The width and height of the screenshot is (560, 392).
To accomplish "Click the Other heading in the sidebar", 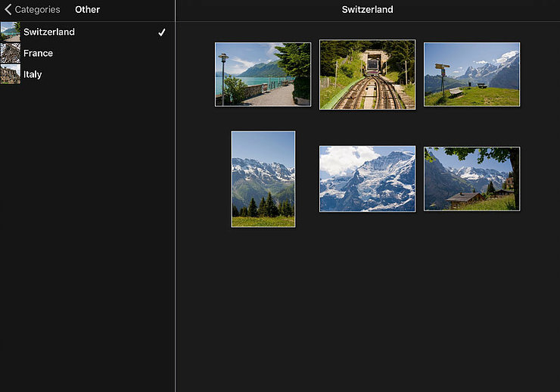I will point(87,10).
